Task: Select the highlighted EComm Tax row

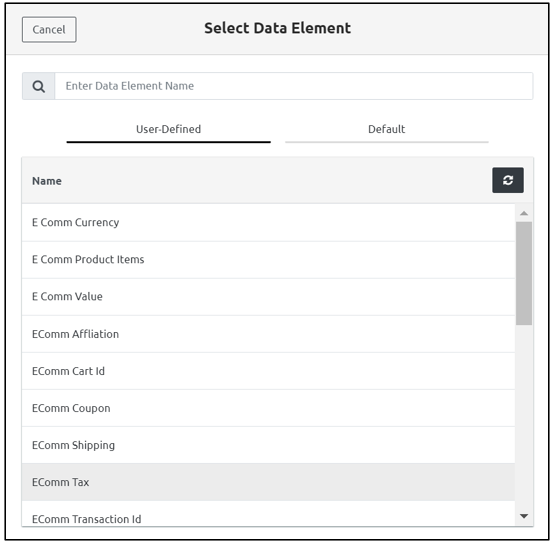Action: [268, 482]
